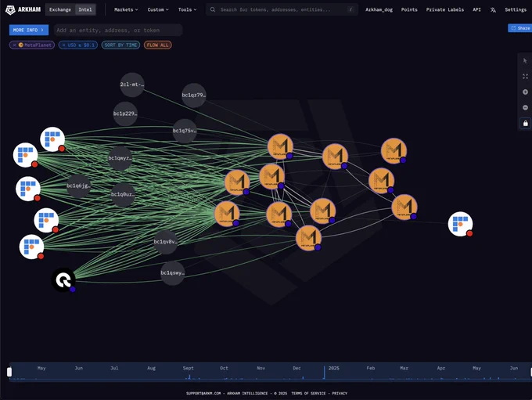Open the Markets dropdown menu
This screenshot has width=532, height=400.
(x=126, y=9)
